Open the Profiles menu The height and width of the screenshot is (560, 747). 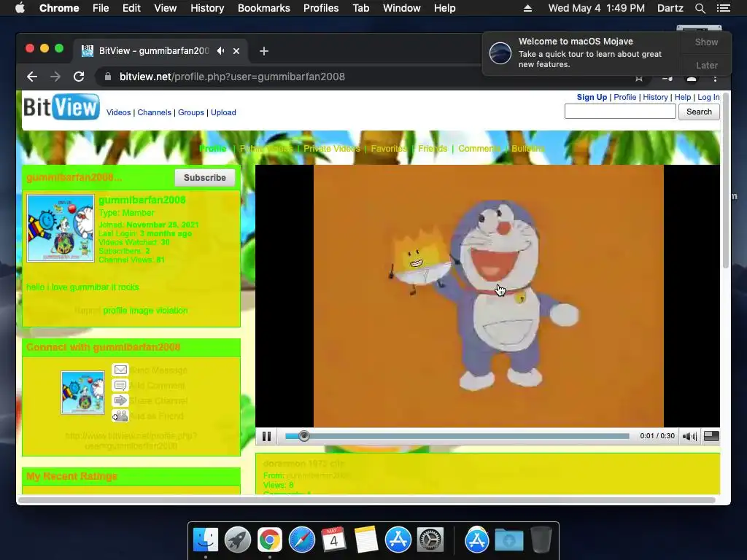coord(321,8)
